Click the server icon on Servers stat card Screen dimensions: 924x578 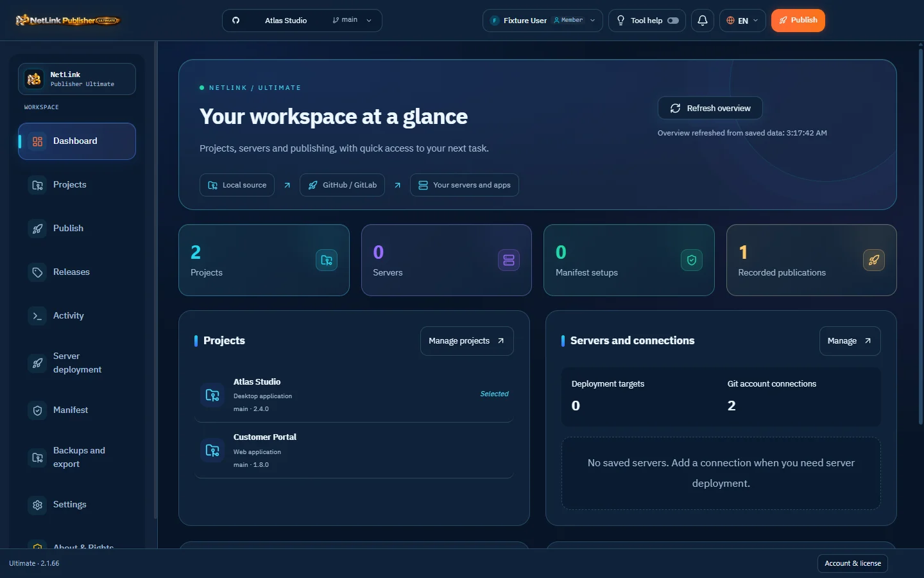click(509, 260)
